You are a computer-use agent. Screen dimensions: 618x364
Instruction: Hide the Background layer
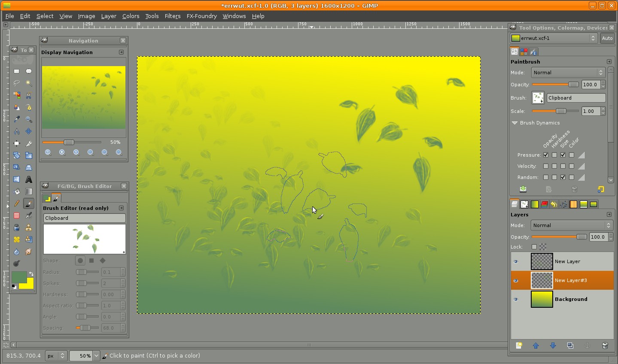[x=516, y=300]
